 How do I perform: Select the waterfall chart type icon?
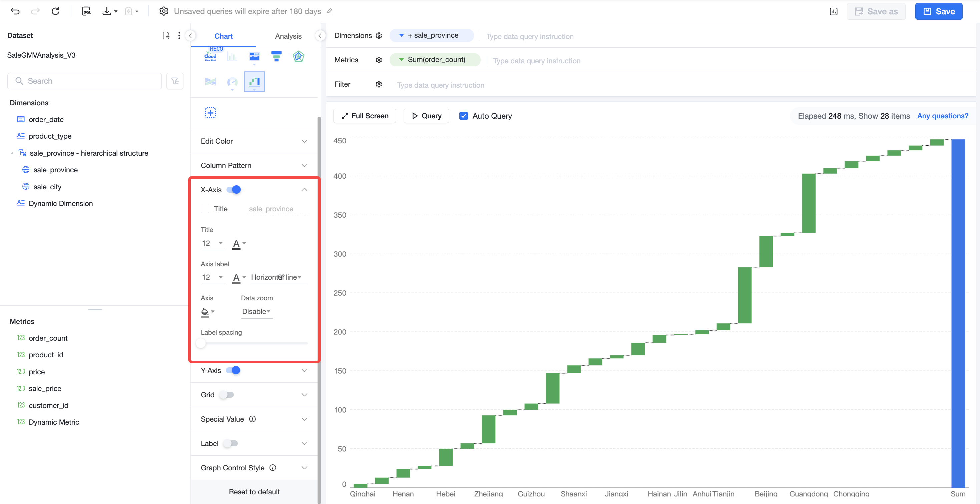pyautogui.click(x=254, y=81)
